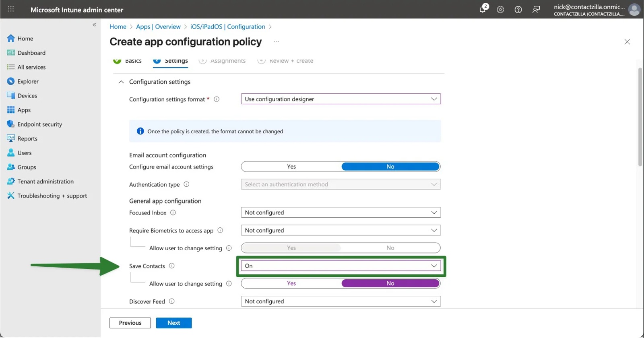Show info tooltip for Save Contacts

click(x=172, y=266)
